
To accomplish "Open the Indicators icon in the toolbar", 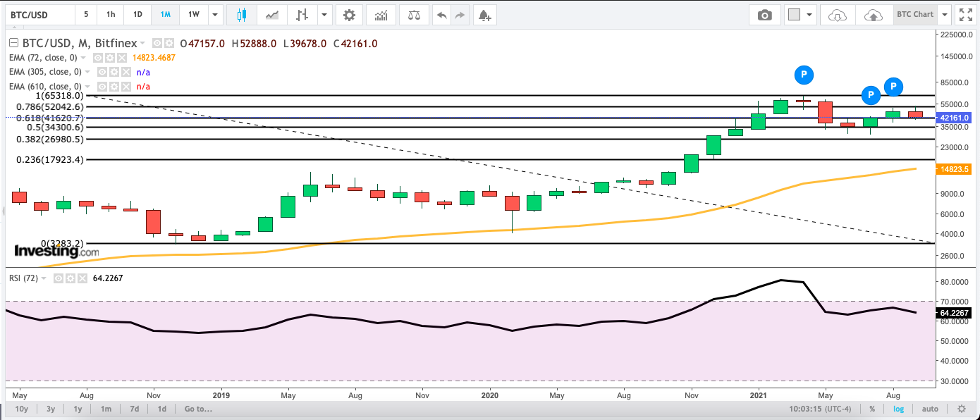I will (x=381, y=15).
